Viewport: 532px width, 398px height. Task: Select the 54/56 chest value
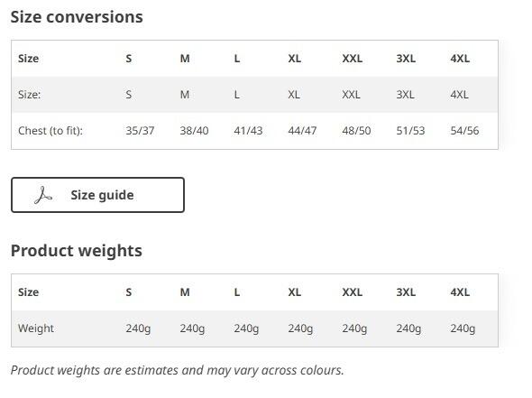coord(464,131)
